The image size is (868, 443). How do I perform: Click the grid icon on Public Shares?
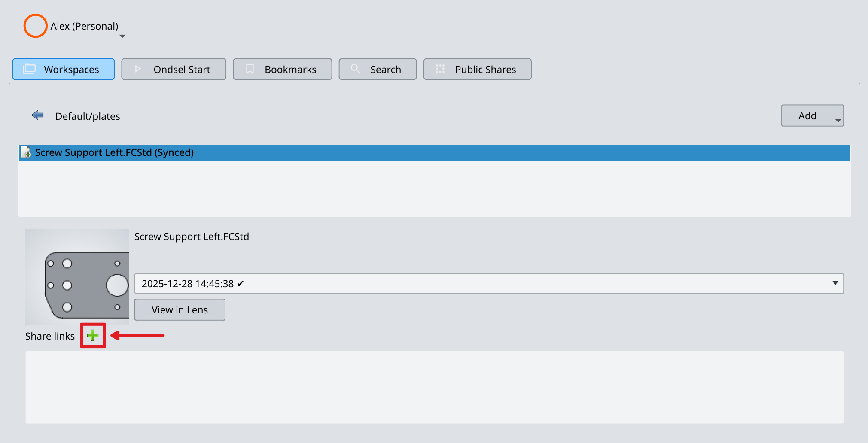[x=440, y=69]
